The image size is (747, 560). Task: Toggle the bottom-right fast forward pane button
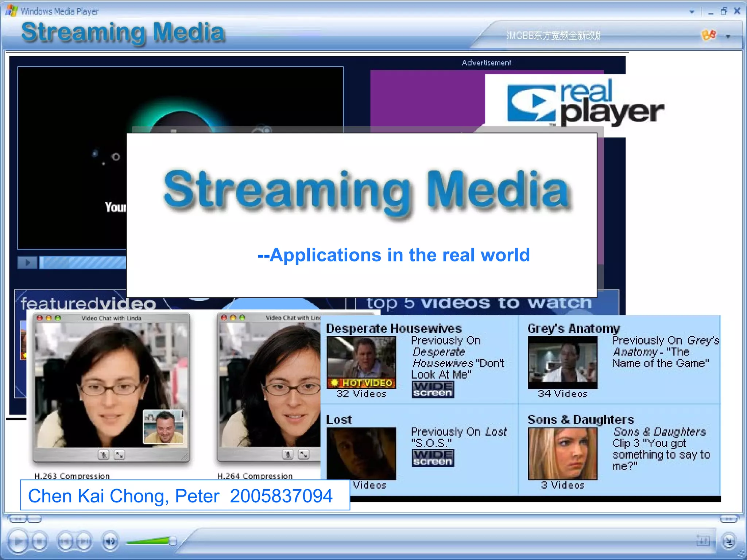(x=729, y=518)
